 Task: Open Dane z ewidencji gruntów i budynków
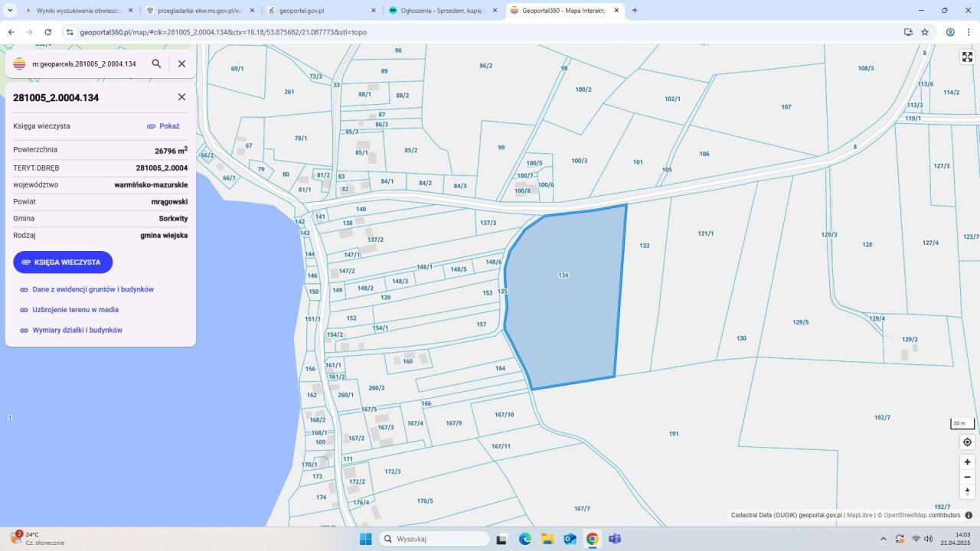[93, 290]
